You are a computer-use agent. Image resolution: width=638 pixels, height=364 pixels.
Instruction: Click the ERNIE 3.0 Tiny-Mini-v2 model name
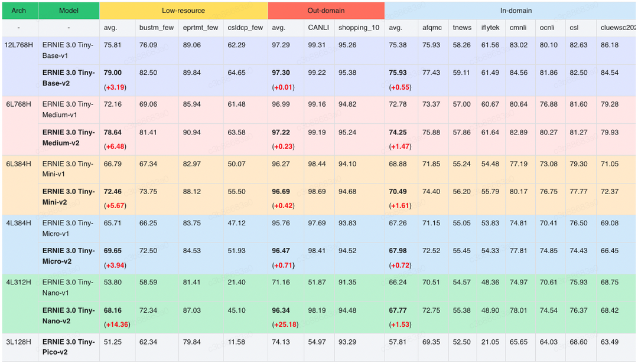coord(69,196)
